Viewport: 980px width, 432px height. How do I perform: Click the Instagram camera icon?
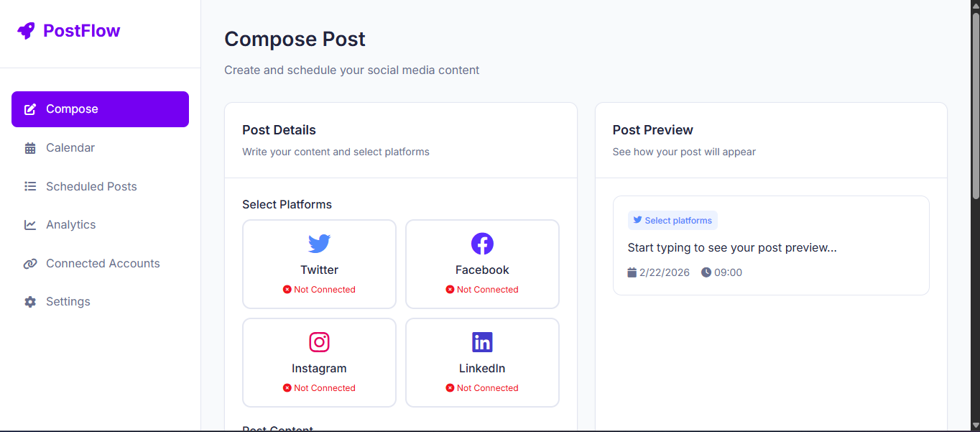(x=319, y=342)
